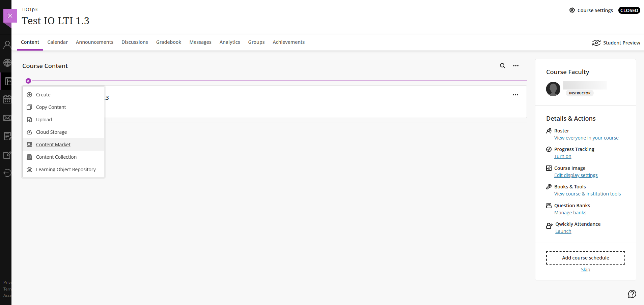Select Content Collection menu item
Image resolution: width=644 pixels, height=305 pixels.
[63, 157]
